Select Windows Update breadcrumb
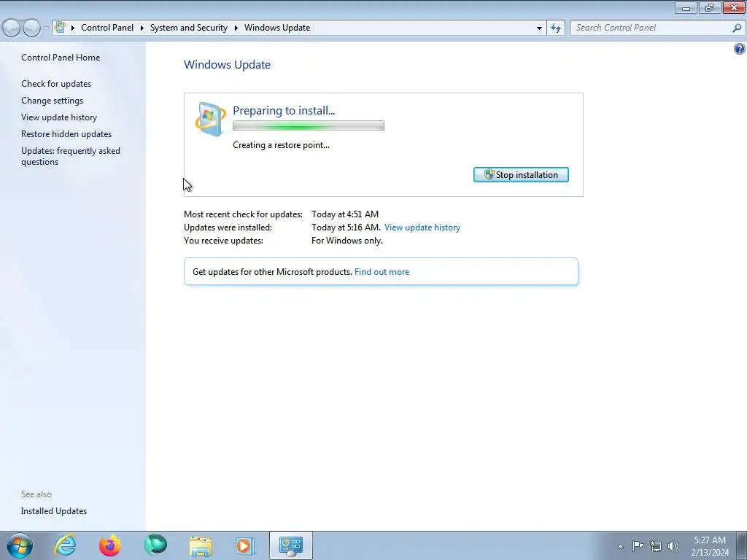 point(277,28)
